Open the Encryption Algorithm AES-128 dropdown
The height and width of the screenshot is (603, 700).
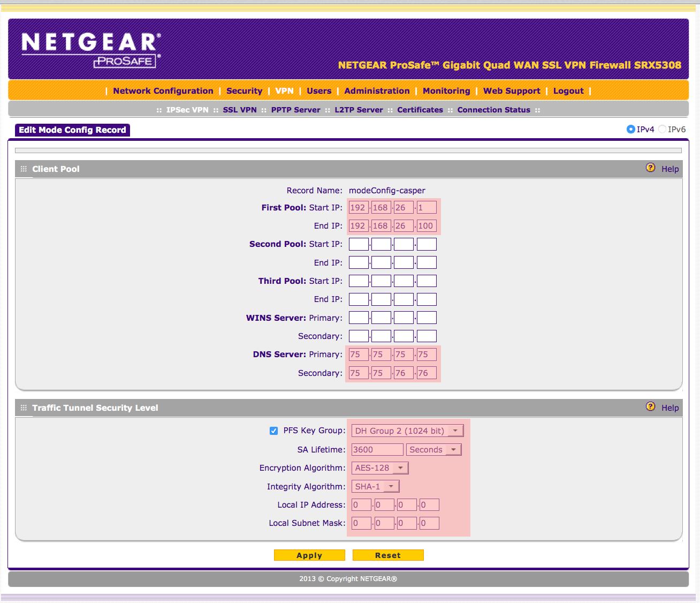coord(380,468)
